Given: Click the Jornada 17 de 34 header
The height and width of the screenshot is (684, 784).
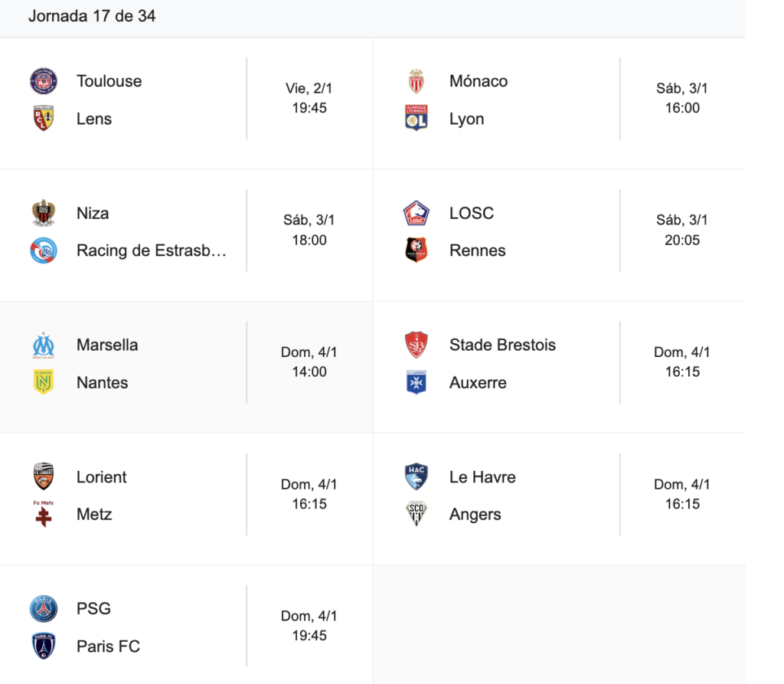Looking at the screenshot, I should tap(92, 16).
